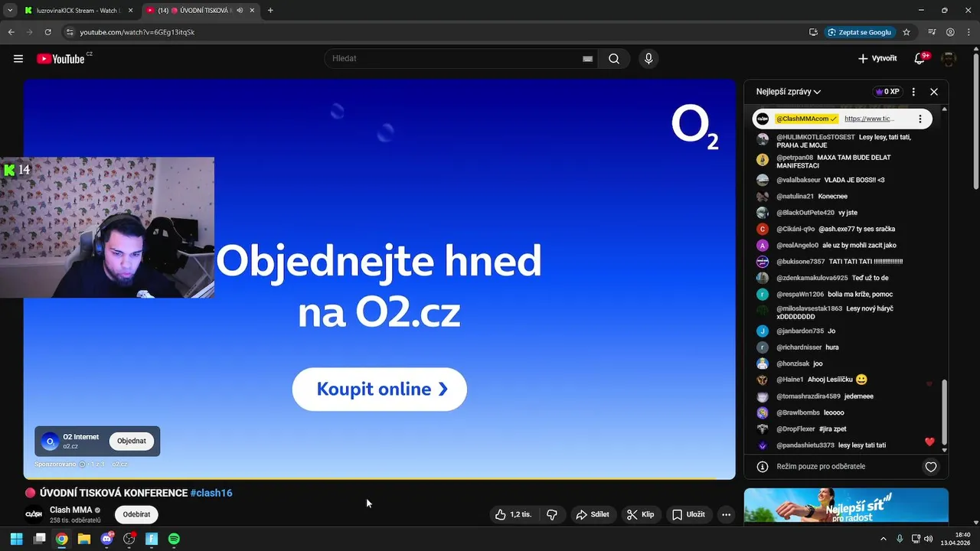980x551 pixels.
Task: Create a clip with Klip button
Action: [x=641, y=515]
